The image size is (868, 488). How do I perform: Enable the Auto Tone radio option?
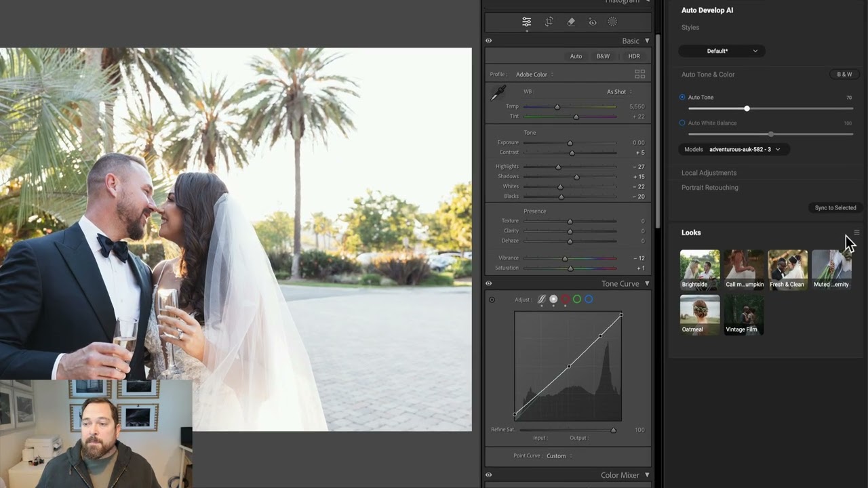682,97
